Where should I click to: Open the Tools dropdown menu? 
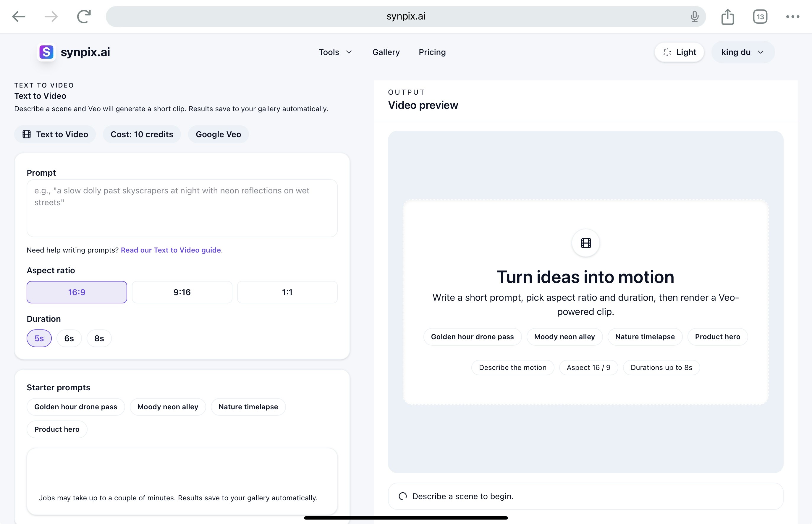(x=335, y=52)
